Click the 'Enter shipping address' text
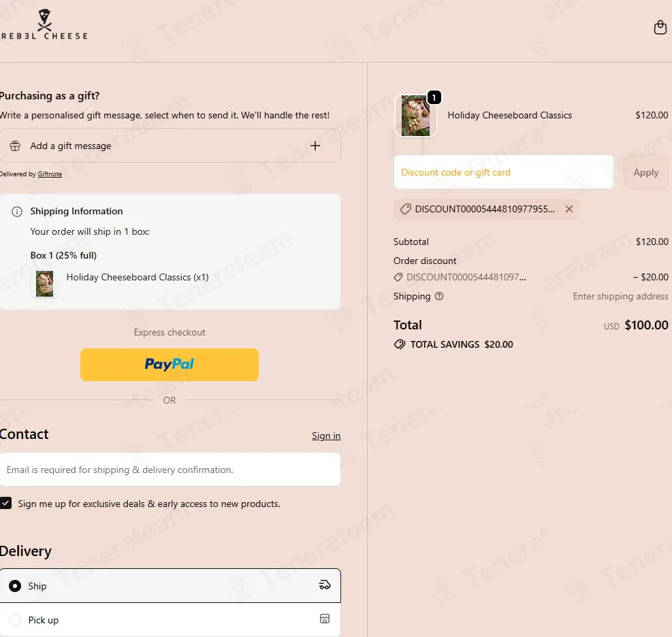This screenshot has height=637, width=672. click(620, 297)
